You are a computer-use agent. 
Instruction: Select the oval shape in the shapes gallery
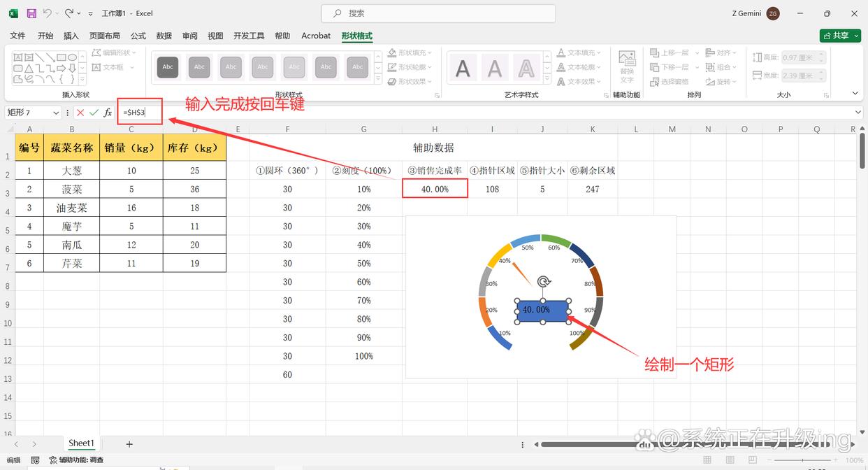72,57
